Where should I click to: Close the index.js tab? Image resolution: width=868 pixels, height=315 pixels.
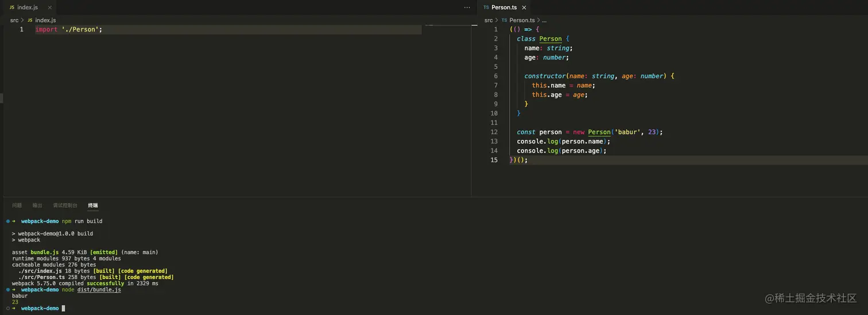50,7
